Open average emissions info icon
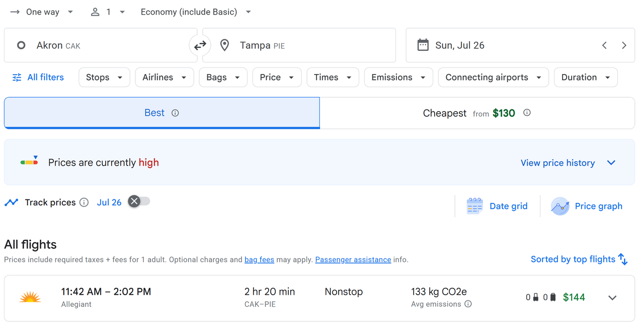Viewport: 644px width, 334px height. pos(468,304)
